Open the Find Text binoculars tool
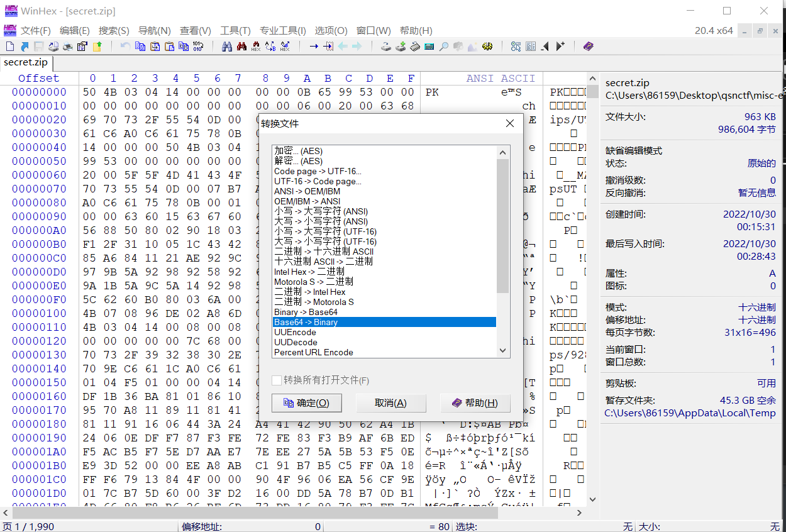The image size is (786, 532). point(228,45)
